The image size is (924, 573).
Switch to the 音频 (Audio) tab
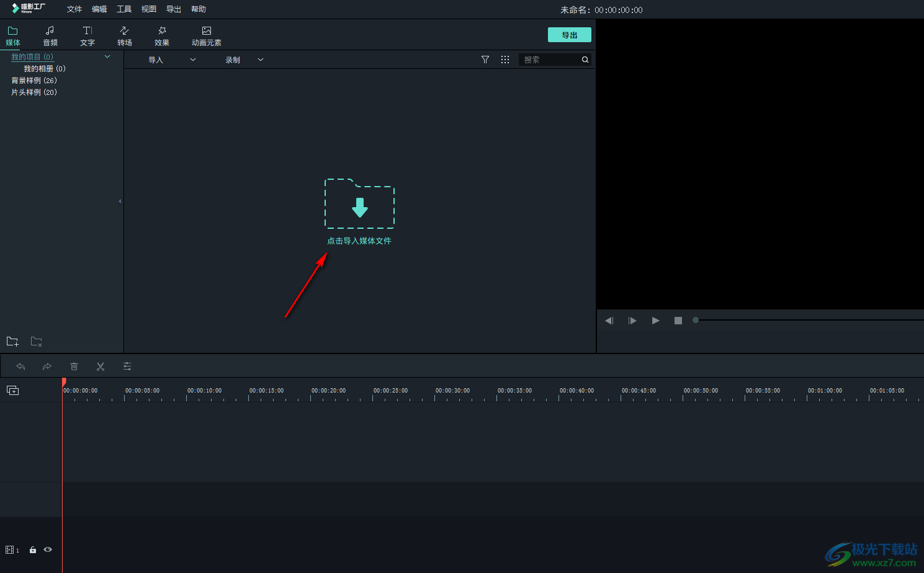click(50, 36)
